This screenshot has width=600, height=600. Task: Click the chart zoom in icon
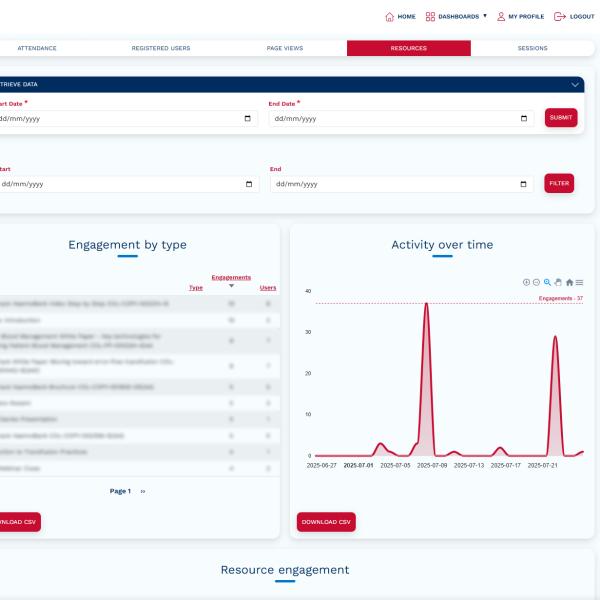[x=526, y=282]
